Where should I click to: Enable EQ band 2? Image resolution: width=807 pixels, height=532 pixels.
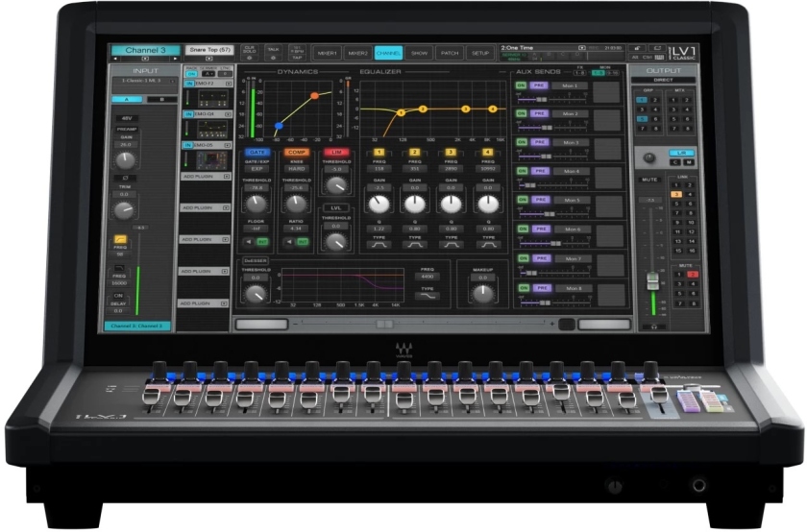[x=414, y=153]
